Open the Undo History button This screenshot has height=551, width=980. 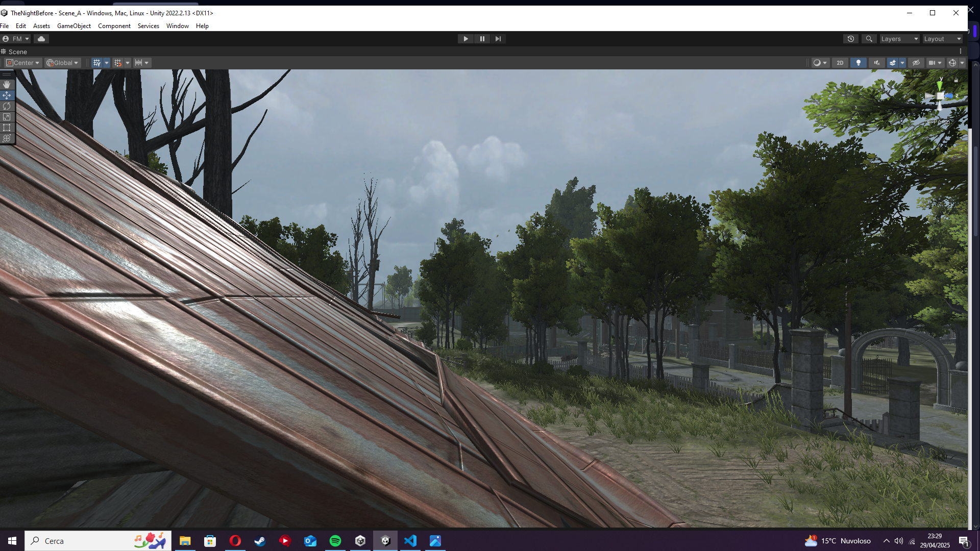point(851,39)
